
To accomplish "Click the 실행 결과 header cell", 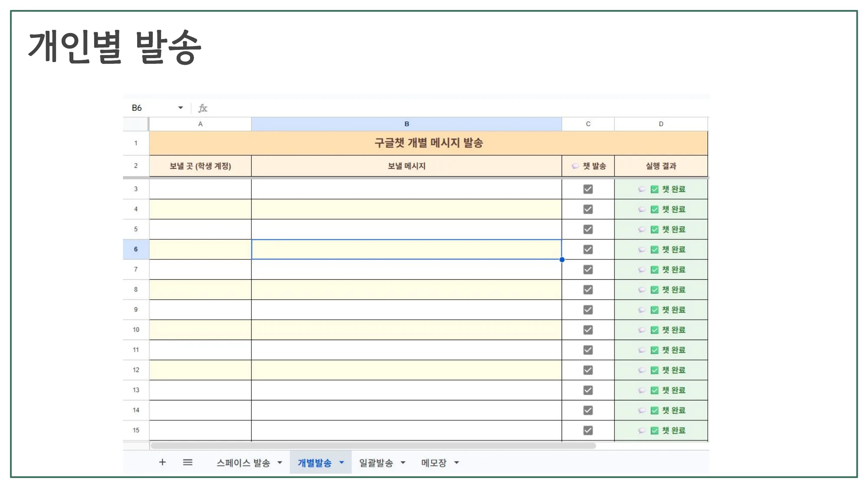I will pyautogui.click(x=661, y=166).
